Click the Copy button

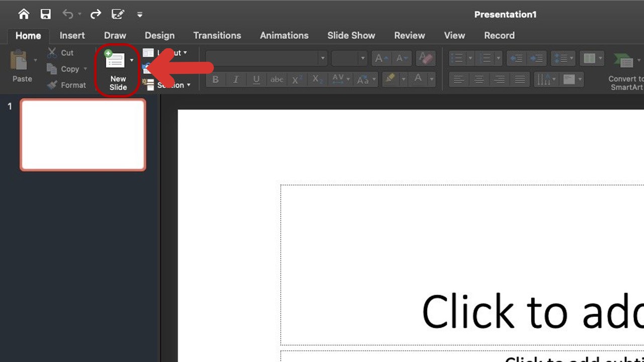pyautogui.click(x=62, y=69)
